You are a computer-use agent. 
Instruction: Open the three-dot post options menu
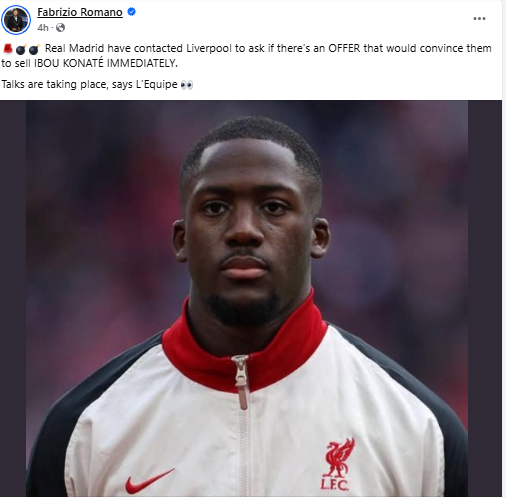click(x=479, y=19)
